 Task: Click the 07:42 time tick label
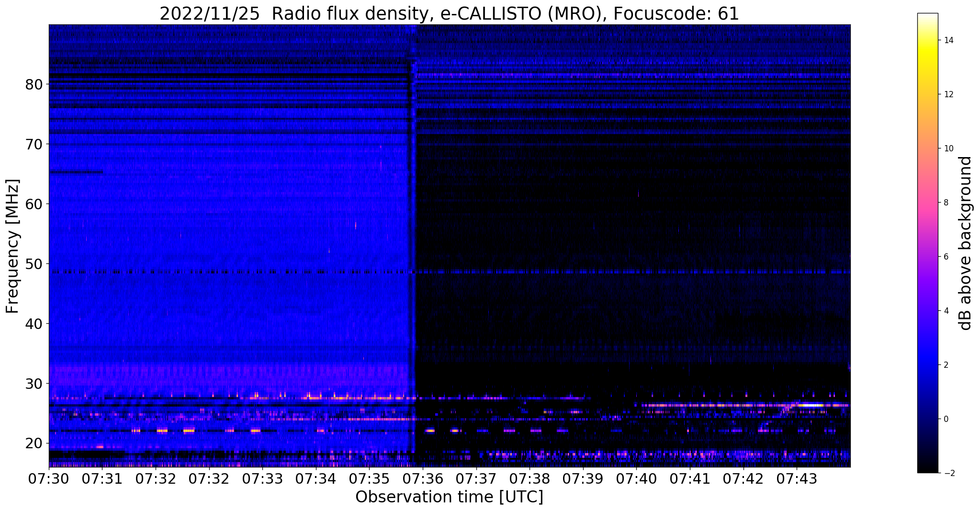(743, 478)
